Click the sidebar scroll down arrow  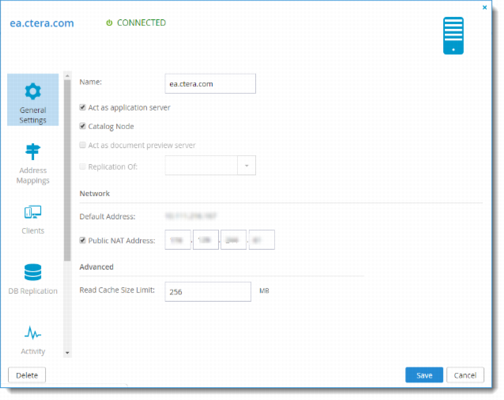tap(67, 353)
